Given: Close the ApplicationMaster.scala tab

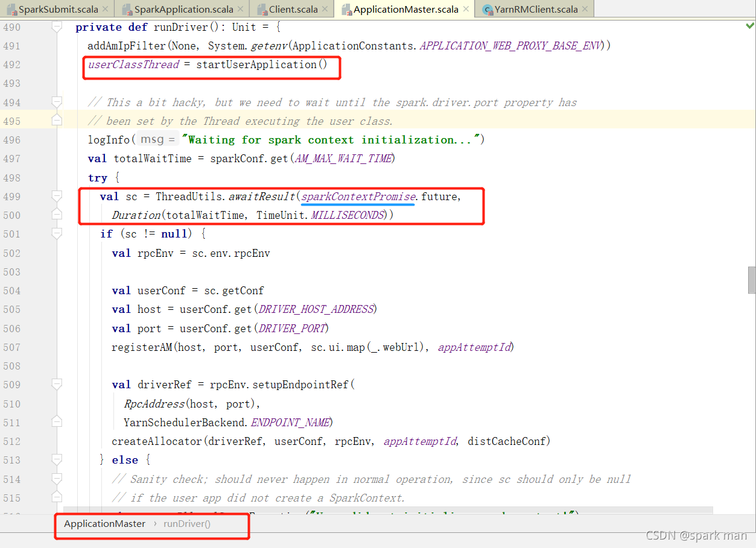Looking at the screenshot, I should click(x=467, y=10).
